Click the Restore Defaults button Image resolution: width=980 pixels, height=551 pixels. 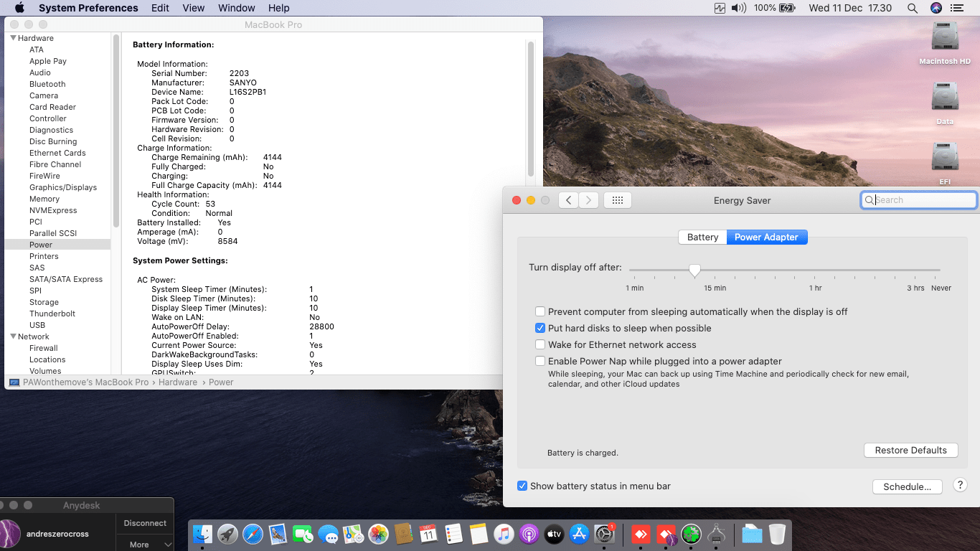pyautogui.click(x=910, y=450)
